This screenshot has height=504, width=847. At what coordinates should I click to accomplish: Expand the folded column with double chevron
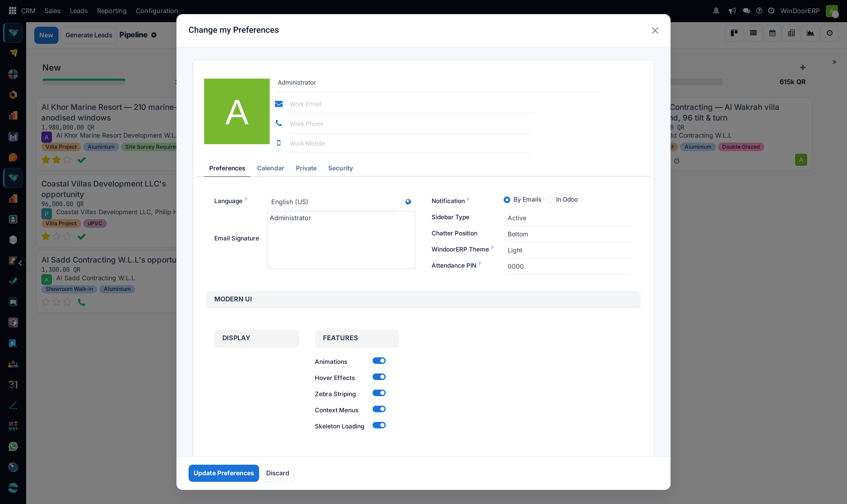pyautogui.click(x=834, y=62)
